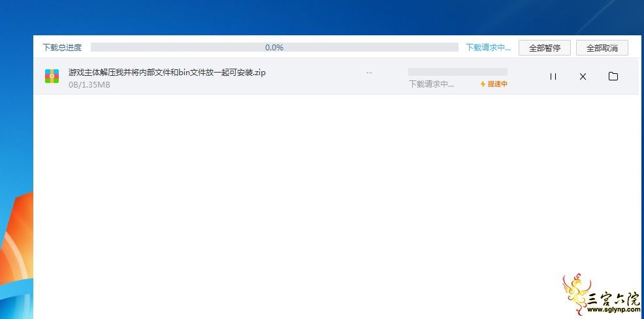This screenshot has height=319, width=644.
Task: Click the 0B/1.35MB size text
Action: pos(89,85)
